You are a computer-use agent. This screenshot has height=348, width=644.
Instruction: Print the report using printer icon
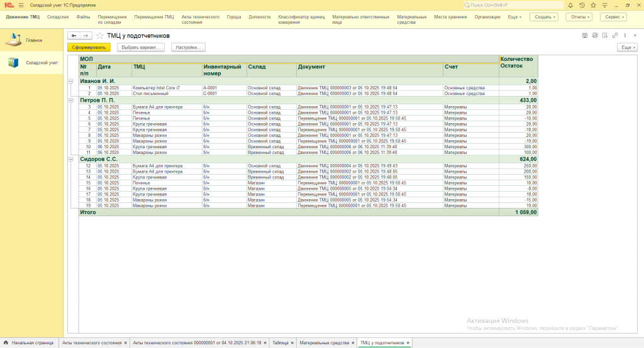pyautogui.click(x=595, y=36)
